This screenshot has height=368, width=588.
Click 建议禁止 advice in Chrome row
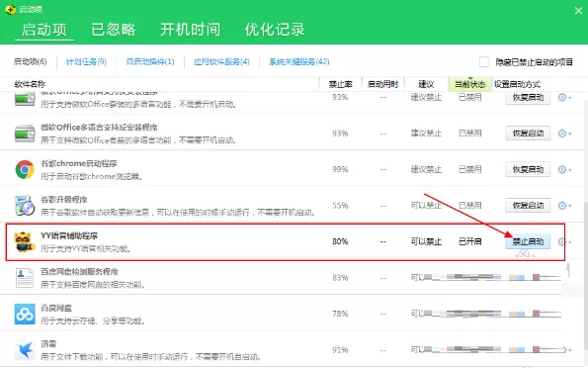click(426, 169)
